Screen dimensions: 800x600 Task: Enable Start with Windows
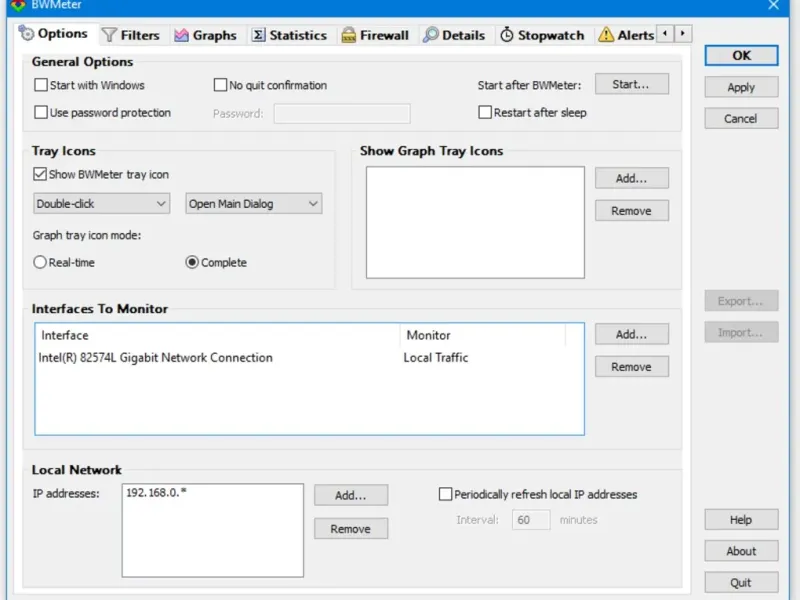41,85
